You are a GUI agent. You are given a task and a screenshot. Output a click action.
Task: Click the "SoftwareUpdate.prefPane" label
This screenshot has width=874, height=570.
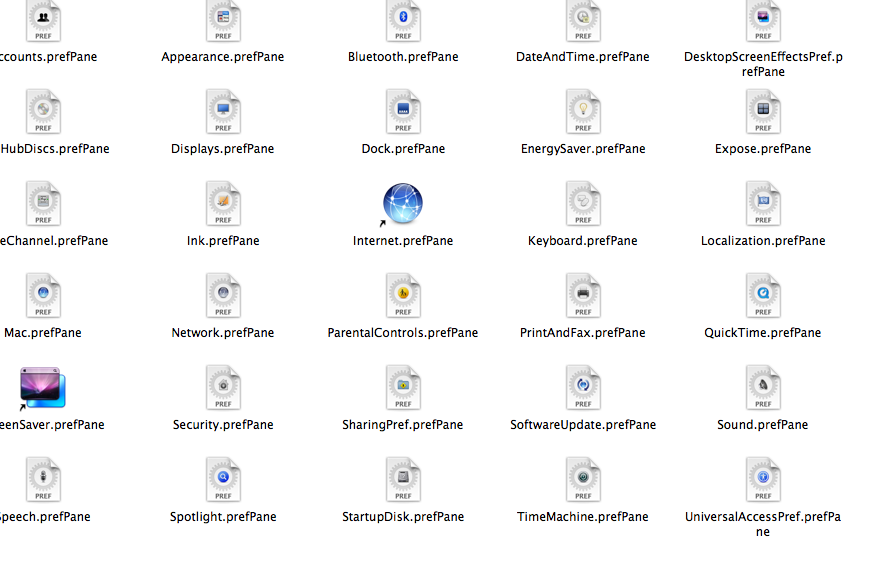583,425
